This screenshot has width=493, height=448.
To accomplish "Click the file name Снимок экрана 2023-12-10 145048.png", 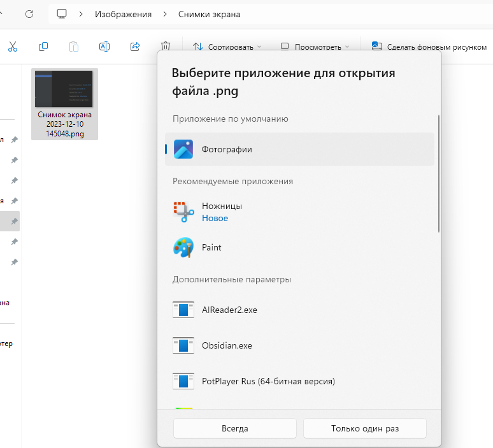I will pyautogui.click(x=65, y=124).
